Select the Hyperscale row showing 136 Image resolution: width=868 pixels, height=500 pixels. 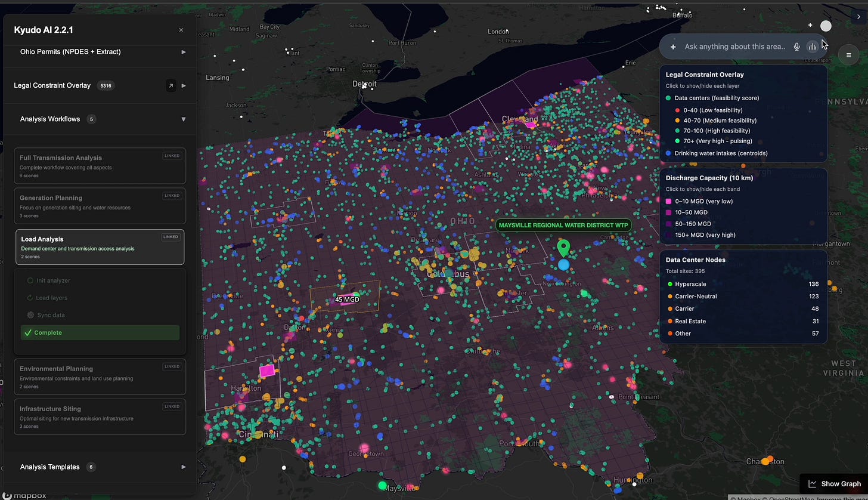point(743,284)
